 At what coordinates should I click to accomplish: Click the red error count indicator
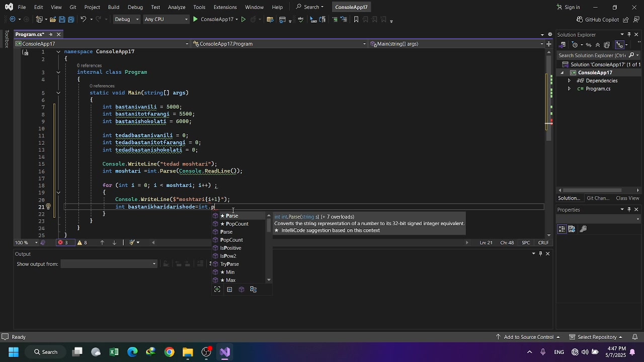[63, 242]
